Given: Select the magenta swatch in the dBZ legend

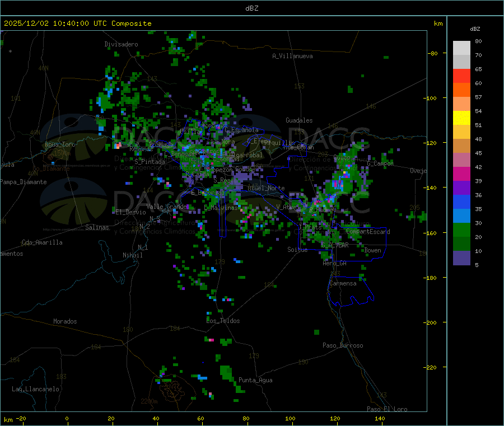Looking at the screenshot, I should (461, 174).
